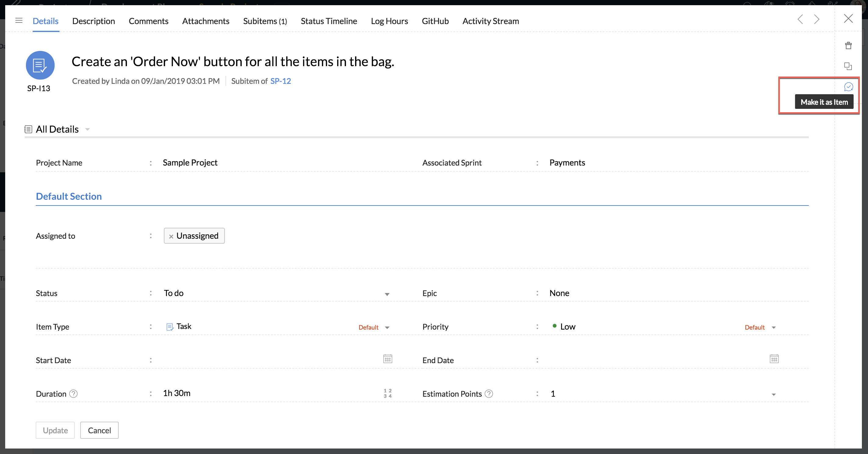Open the Start Date calendar picker
This screenshot has width=868, height=454.
coord(387,359)
